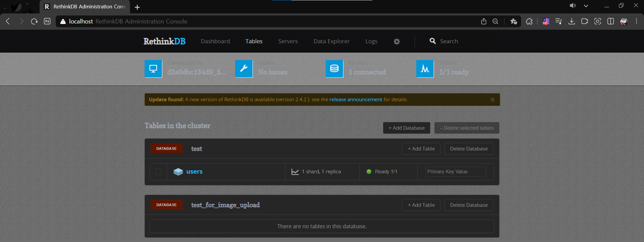The image size is (644, 242).
Task: Click the 'Ready 1/1' status text
Action: (x=386, y=172)
